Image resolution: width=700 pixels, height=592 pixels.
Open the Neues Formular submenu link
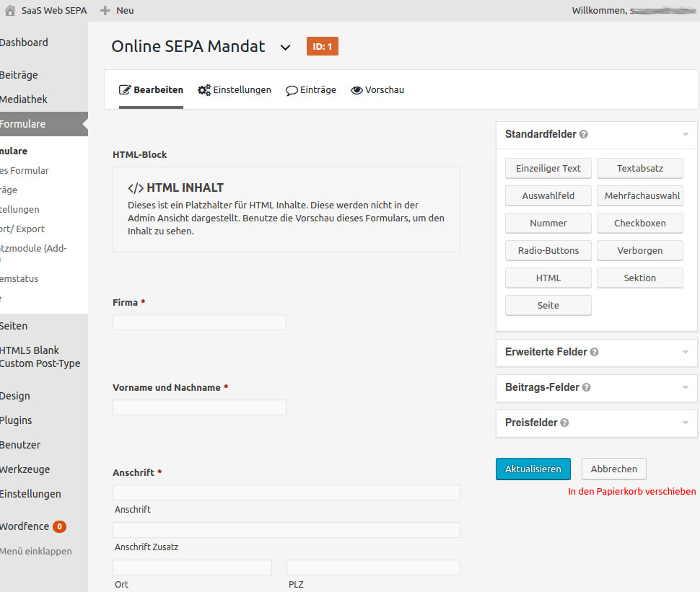[25, 170]
